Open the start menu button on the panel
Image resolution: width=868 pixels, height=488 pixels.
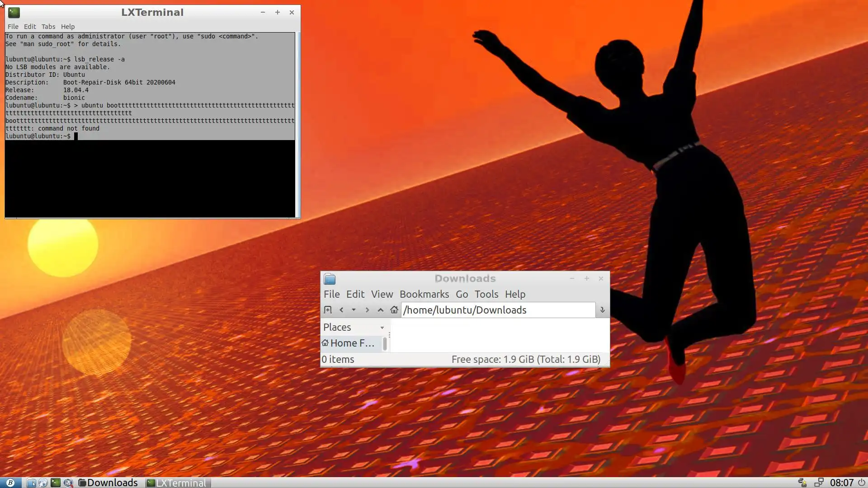[x=10, y=483]
